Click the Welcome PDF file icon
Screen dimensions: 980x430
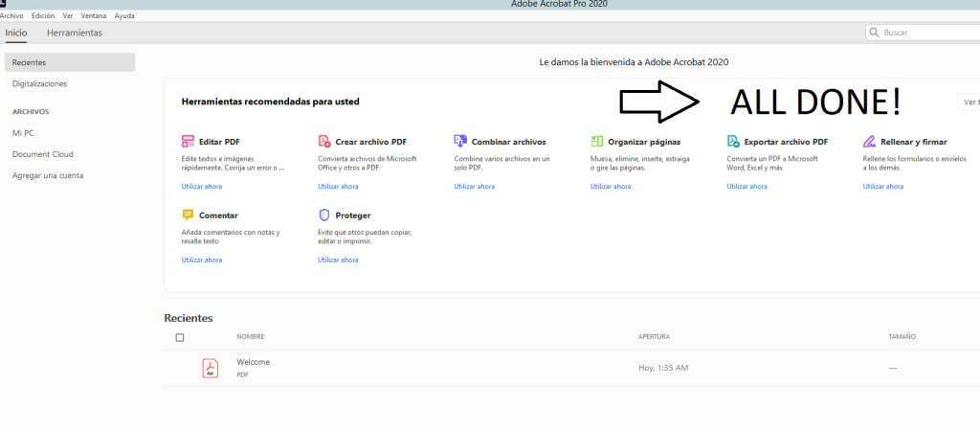coord(211,368)
